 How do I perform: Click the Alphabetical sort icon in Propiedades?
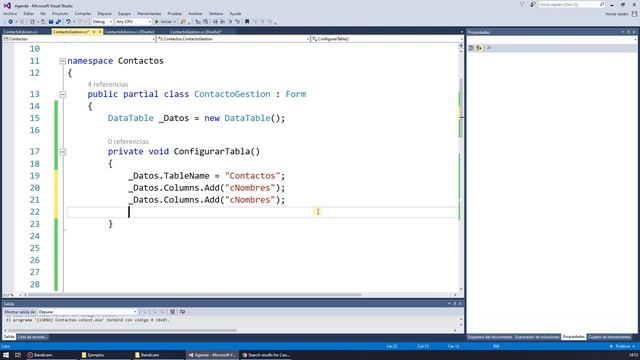click(x=479, y=48)
